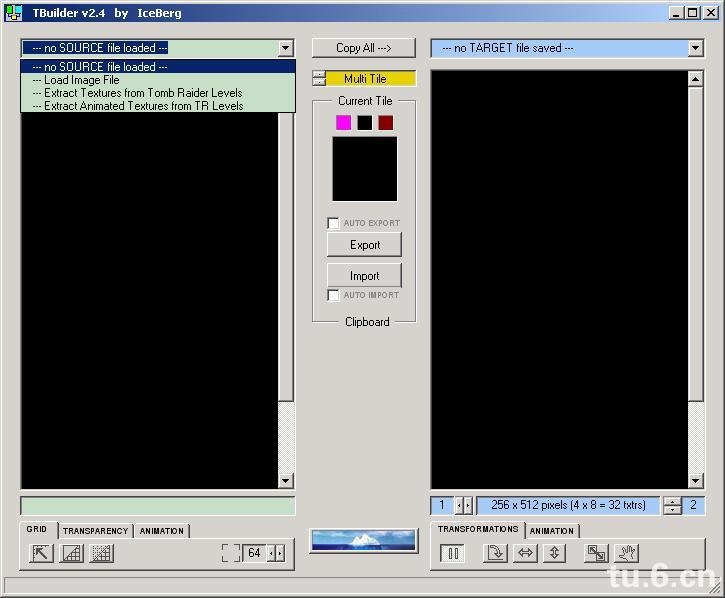This screenshot has height=598, width=725.
Task: Enable the AUTO IMPORT checkbox
Action: (x=334, y=295)
